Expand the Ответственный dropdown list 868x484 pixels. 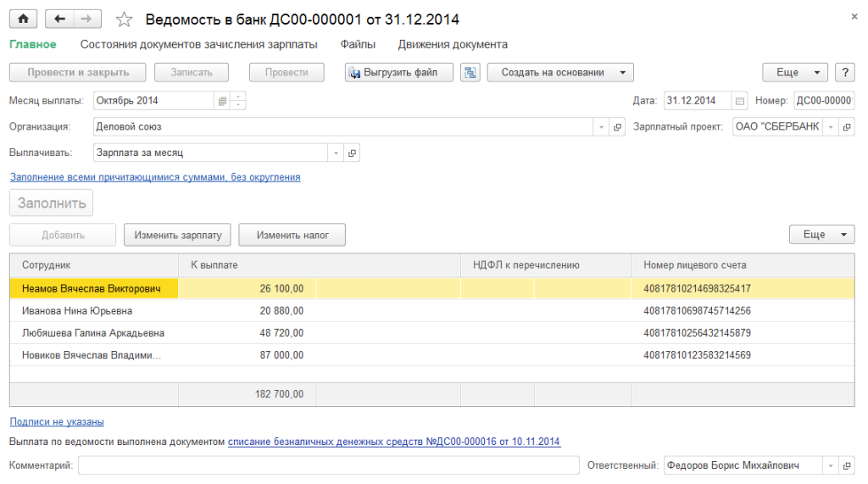tap(829, 465)
